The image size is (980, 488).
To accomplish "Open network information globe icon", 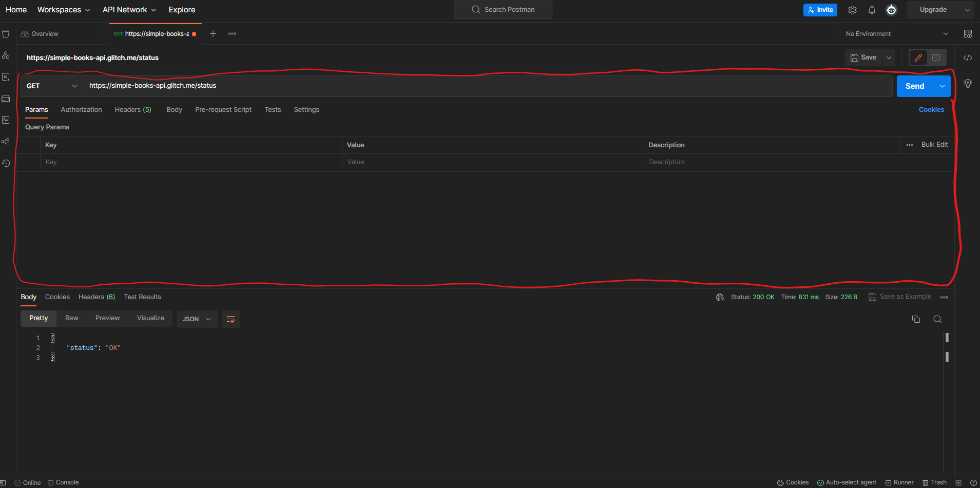I will pyautogui.click(x=720, y=297).
